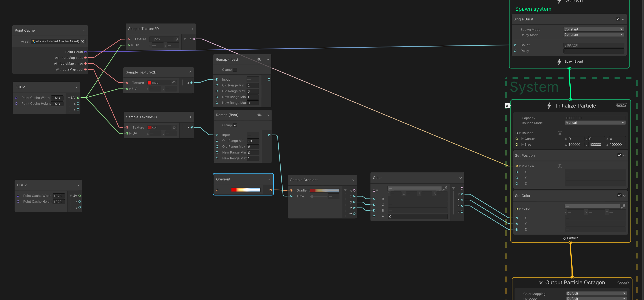
Task: Click the gradient preview swatch in the Gradient node
Action: 246,190
